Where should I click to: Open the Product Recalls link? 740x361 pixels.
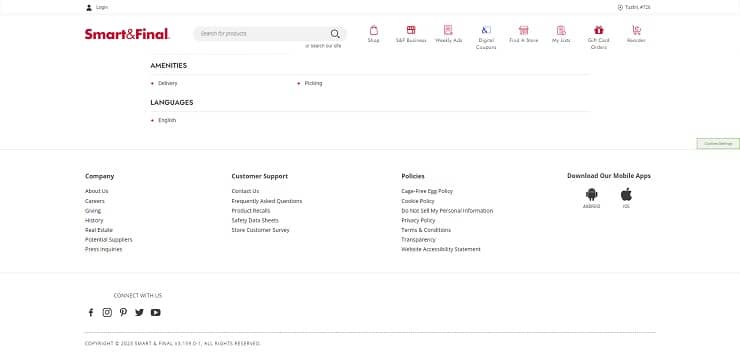click(x=251, y=211)
